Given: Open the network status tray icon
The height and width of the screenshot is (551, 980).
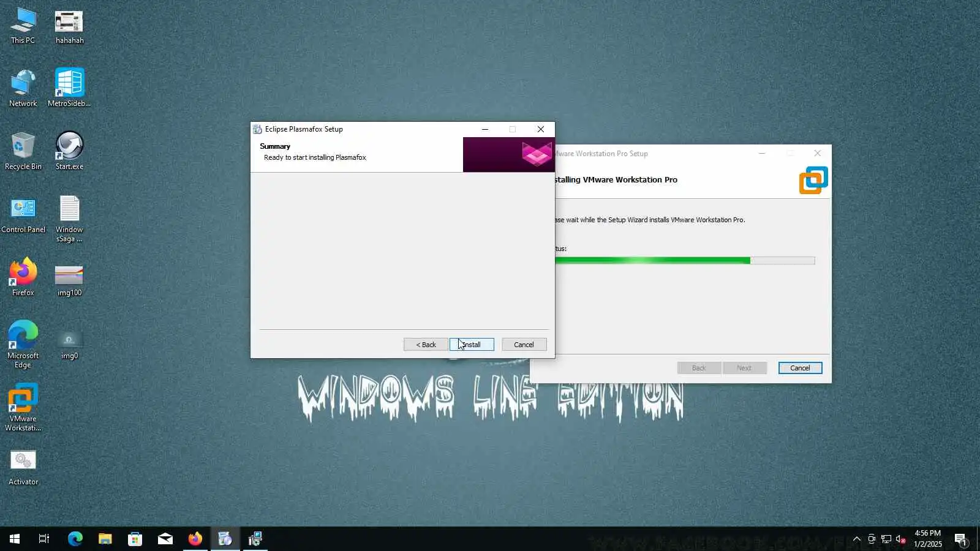Looking at the screenshot, I should (x=886, y=539).
